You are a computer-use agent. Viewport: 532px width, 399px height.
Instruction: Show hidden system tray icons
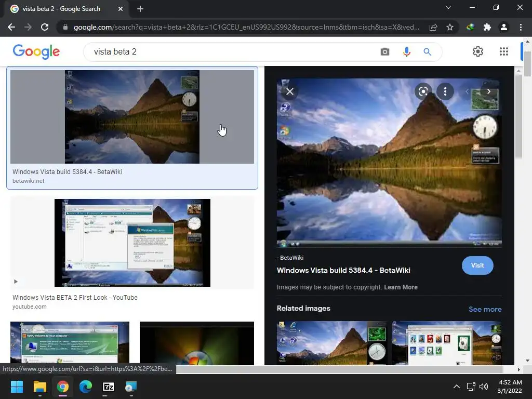pos(457,387)
